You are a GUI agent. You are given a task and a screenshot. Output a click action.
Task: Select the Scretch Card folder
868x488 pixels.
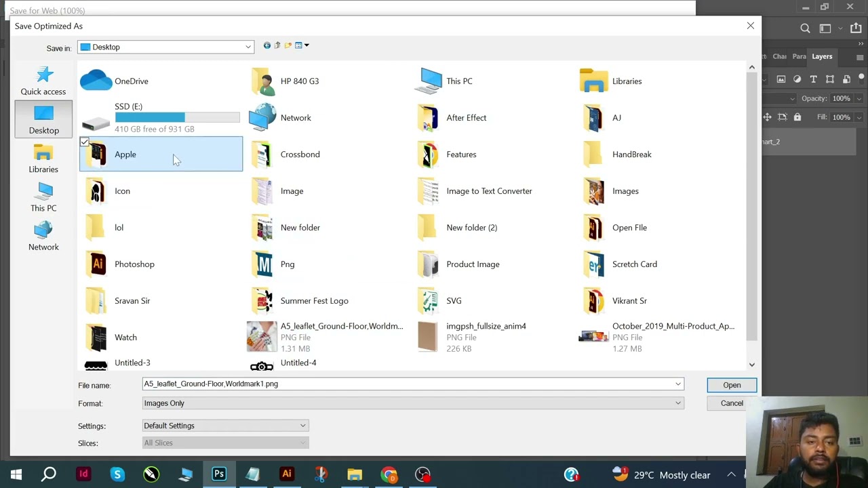point(620,264)
